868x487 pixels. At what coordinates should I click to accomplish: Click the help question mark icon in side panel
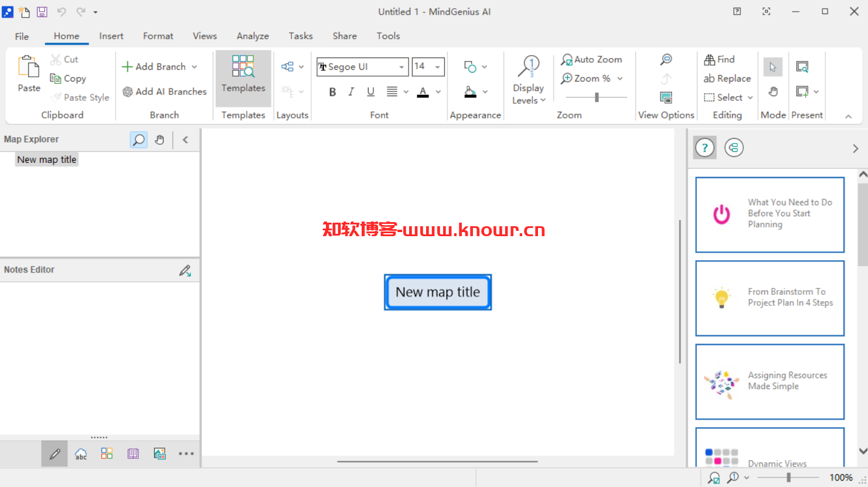[705, 148]
